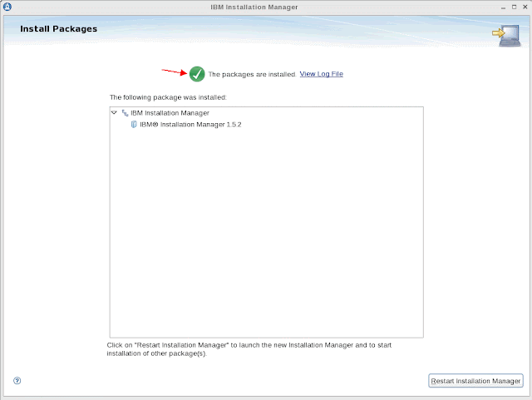The width and height of the screenshot is (532, 400).
Task: Click the install wizard computer icon
Action: pyautogui.click(x=506, y=35)
